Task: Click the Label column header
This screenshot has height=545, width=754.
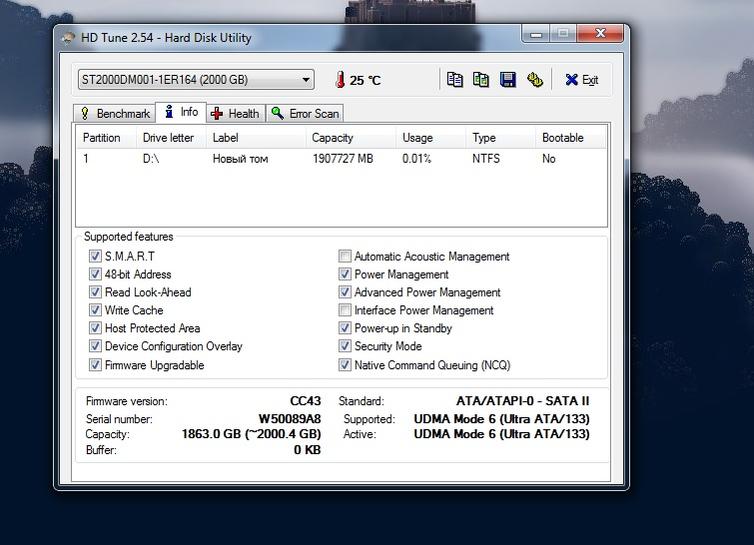Action: coord(256,138)
